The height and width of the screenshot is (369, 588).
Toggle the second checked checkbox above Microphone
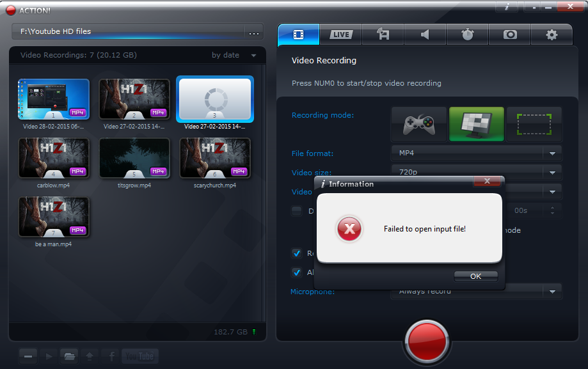pyautogui.click(x=296, y=272)
